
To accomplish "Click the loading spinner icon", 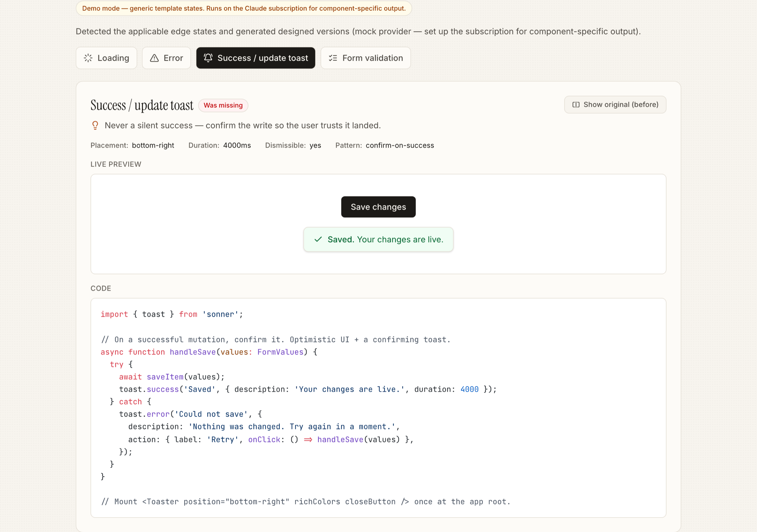I will (x=88, y=58).
